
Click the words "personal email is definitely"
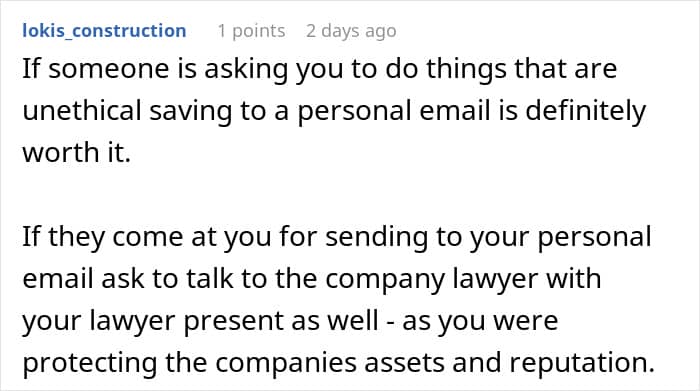coord(471,111)
